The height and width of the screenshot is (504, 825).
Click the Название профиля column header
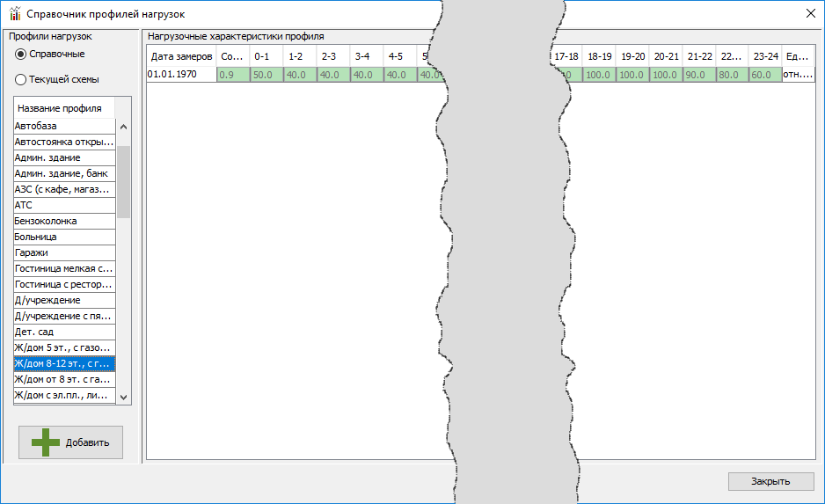coord(64,108)
